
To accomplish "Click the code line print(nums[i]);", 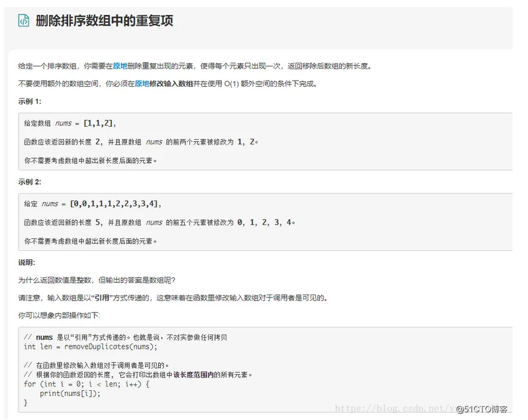I will pos(70,393).
